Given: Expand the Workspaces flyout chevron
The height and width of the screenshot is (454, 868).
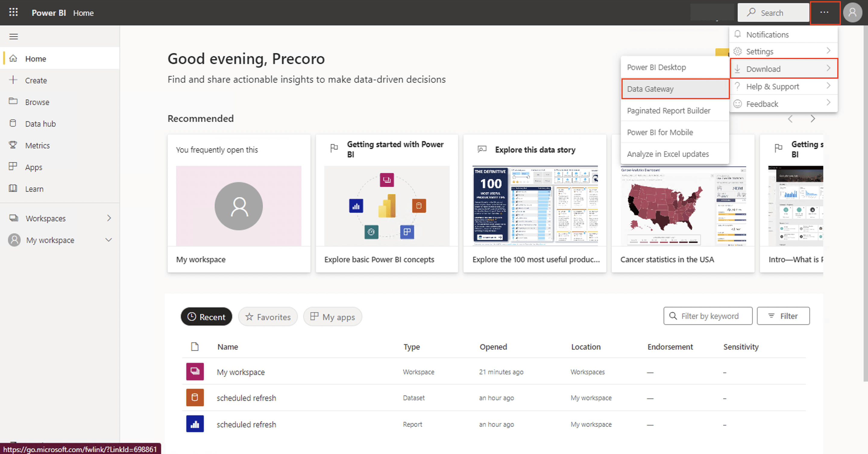Looking at the screenshot, I should [x=109, y=218].
